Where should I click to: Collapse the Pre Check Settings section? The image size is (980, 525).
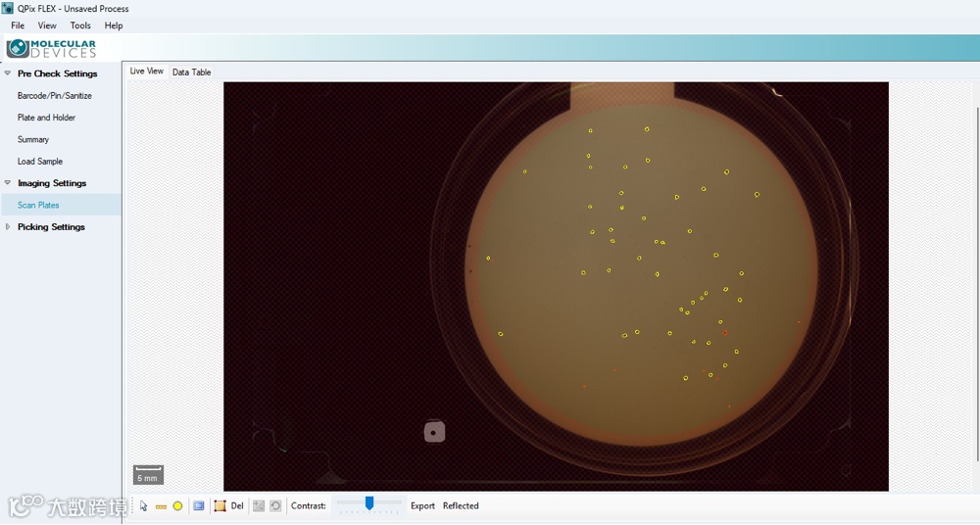(8, 73)
